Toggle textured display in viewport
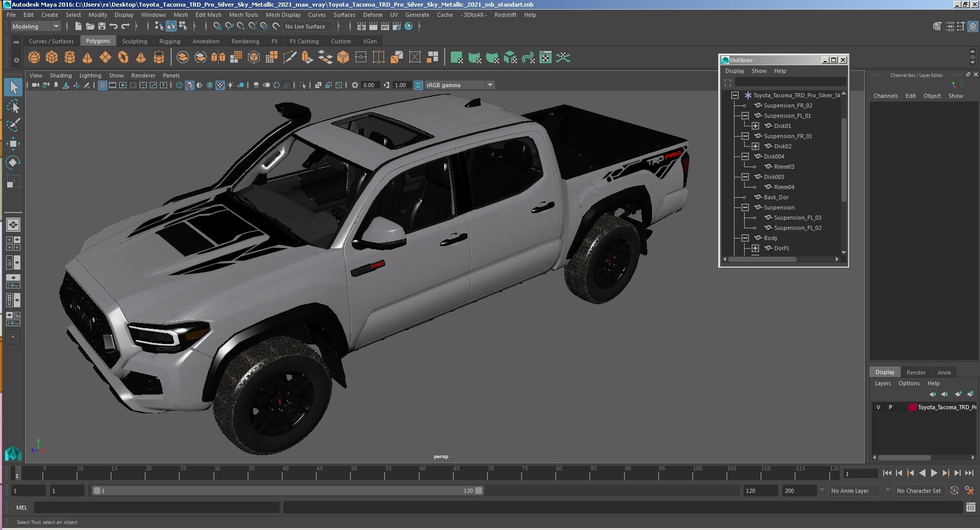 tap(220, 85)
